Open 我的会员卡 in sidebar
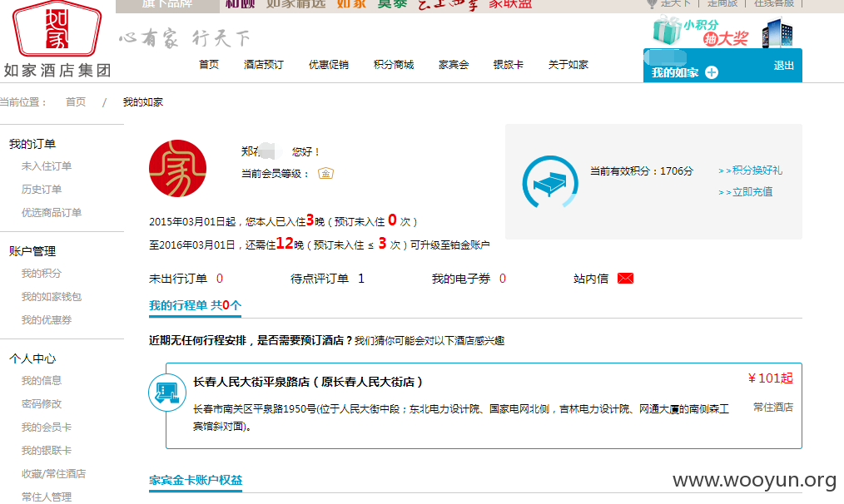Screen dimensions: 844x504 click(47, 427)
